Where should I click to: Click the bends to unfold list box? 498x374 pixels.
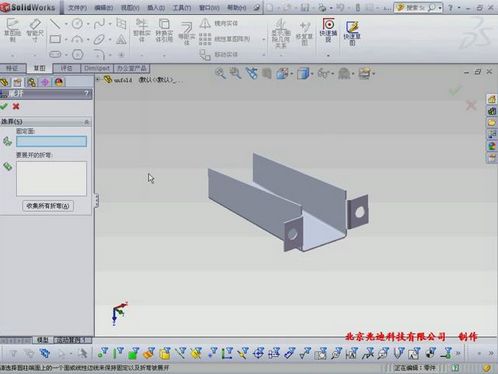(51, 178)
